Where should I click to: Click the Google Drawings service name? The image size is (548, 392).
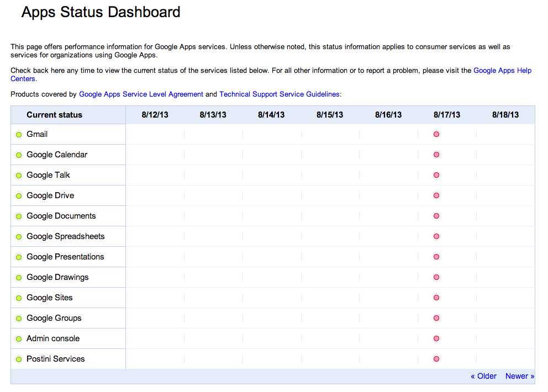57,277
